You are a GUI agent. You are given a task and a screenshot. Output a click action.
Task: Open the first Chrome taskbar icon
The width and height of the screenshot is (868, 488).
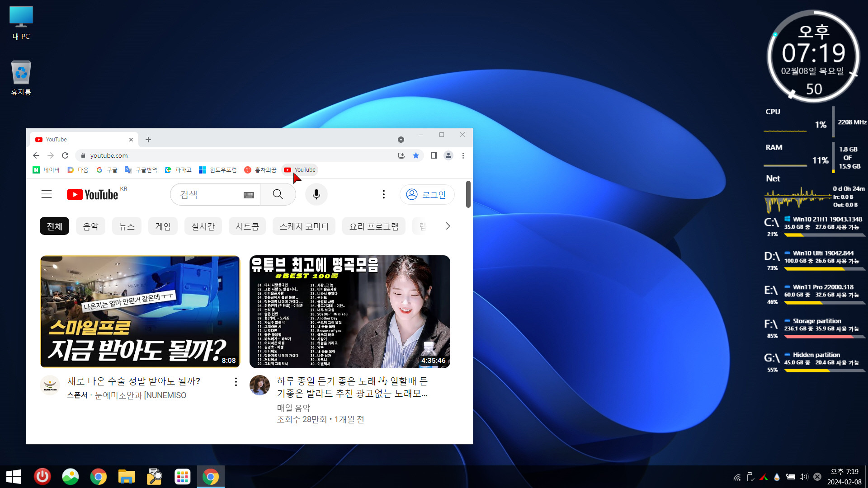(x=99, y=477)
